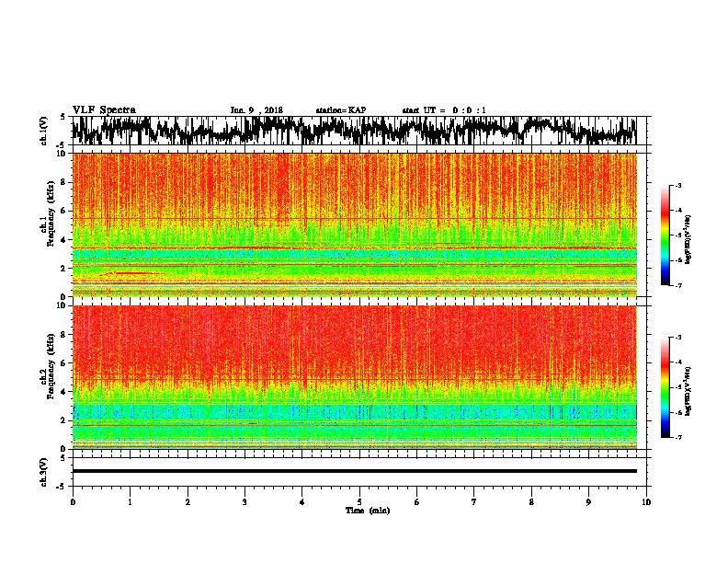Click the '5' tick on ch.3(V) axis
Image resolution: width=728 pixels, height=563 pixels.
pos(63,458)
